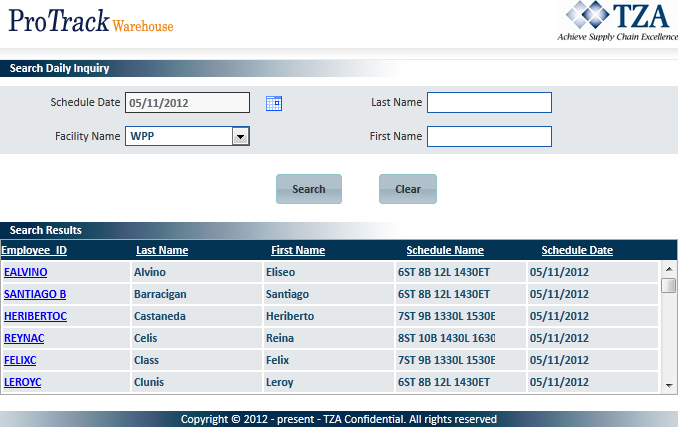This screenshot has width=678, height=427.
Task: Sort by First Name column header
Action: tap(298, 250)
